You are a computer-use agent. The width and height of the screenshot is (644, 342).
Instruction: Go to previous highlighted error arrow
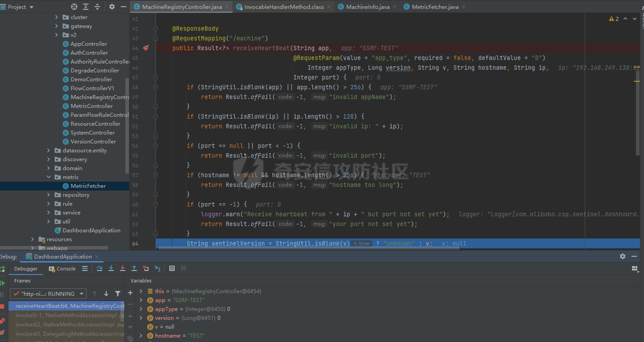pos(625,19)
